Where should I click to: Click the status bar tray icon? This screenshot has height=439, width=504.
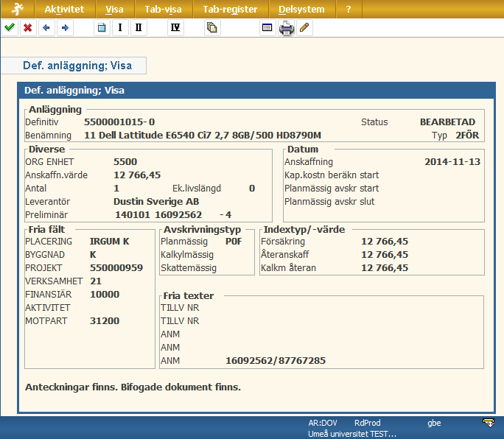coord(489,423)
